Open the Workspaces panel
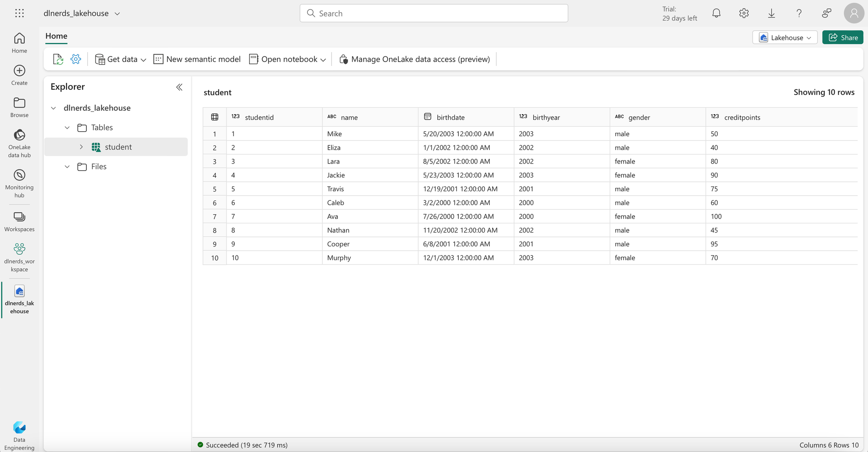This screenshot has width=868, height=452. pyautogui.click(x=20, y=222)
